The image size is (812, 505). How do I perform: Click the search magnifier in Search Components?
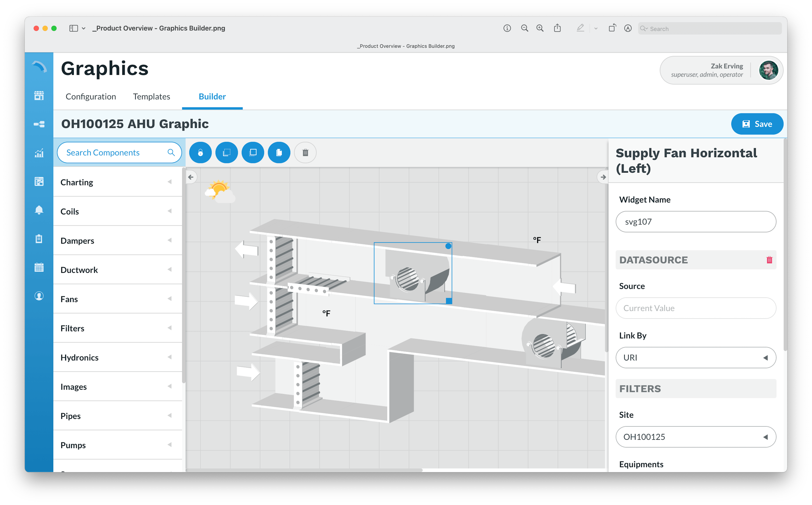tap(171, 153)
